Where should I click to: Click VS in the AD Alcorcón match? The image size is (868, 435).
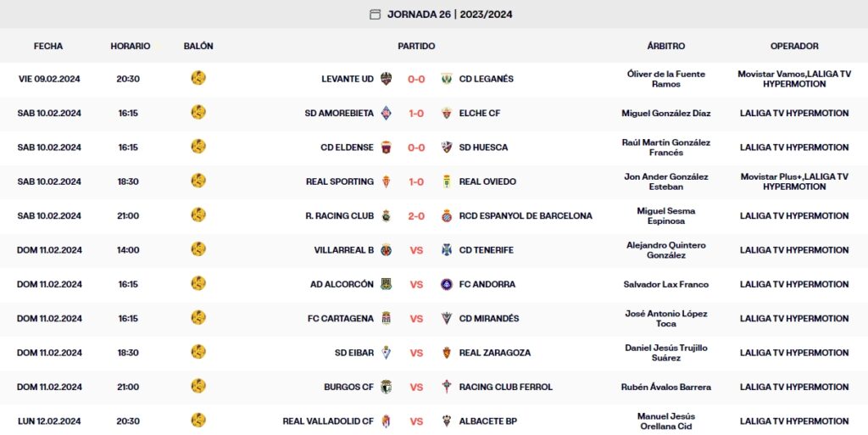click(x=416, y=285)
